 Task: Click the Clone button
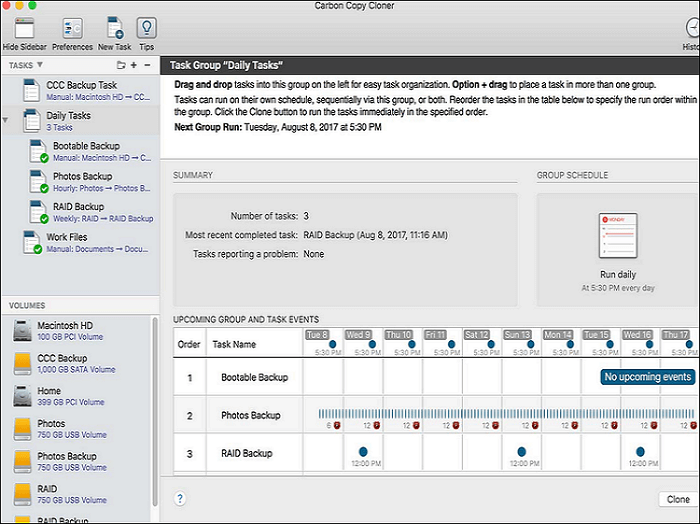[x=678, y=499]
